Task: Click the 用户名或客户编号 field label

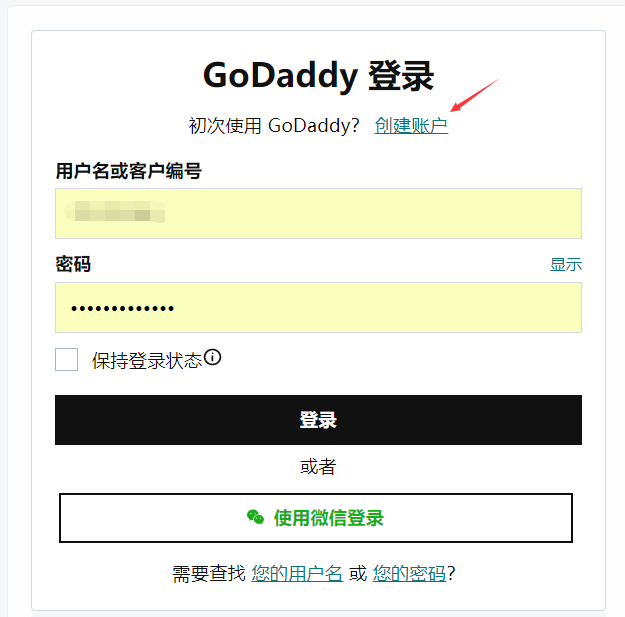Action: (128, 171)
